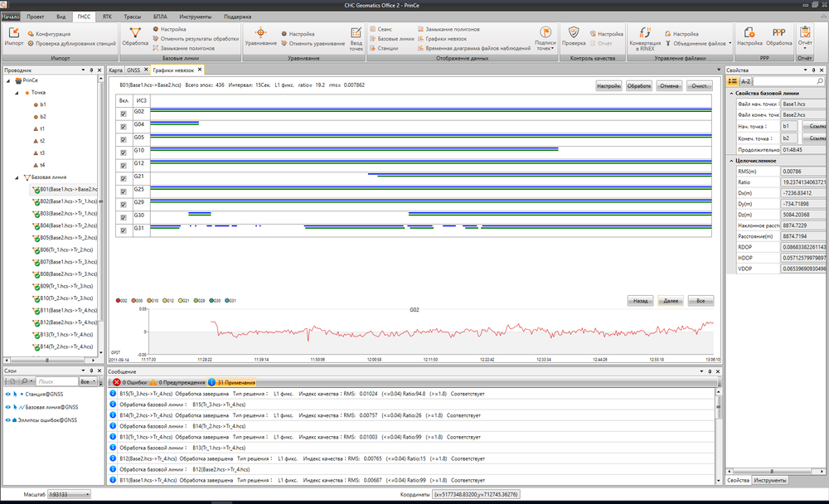Click the Далее button

click(x=671, y=301)
